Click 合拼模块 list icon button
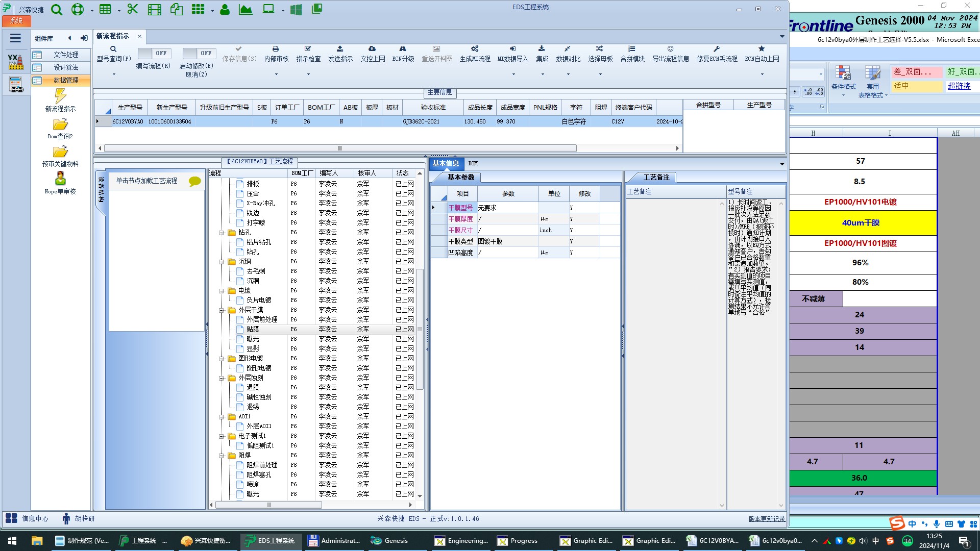This screenshot has height=551, width=980. point(632,54)
